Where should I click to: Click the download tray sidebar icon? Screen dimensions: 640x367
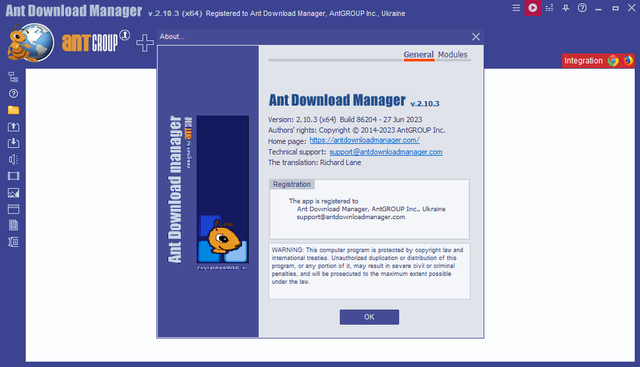[13, 143]
